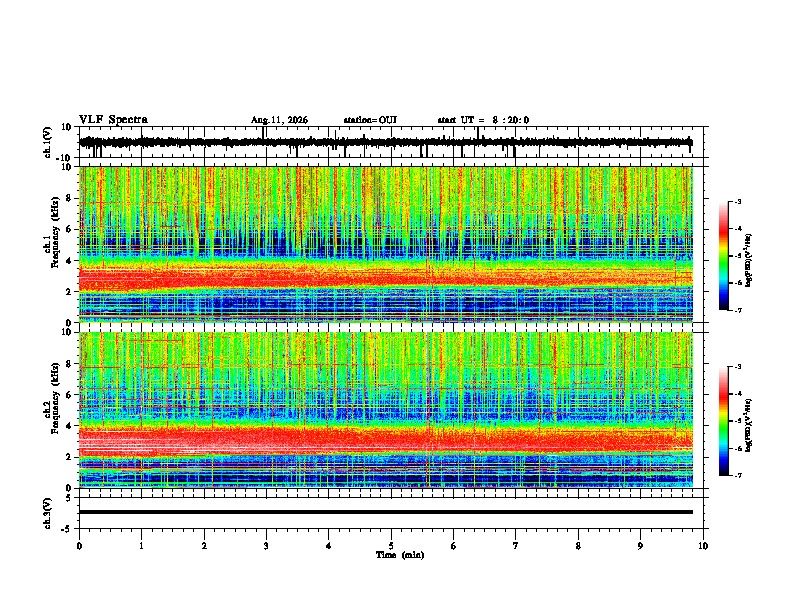792x612 pixels.
Task: Click the ch.2 colorbar log(PSD) label
Action: (x=748, y=425)
